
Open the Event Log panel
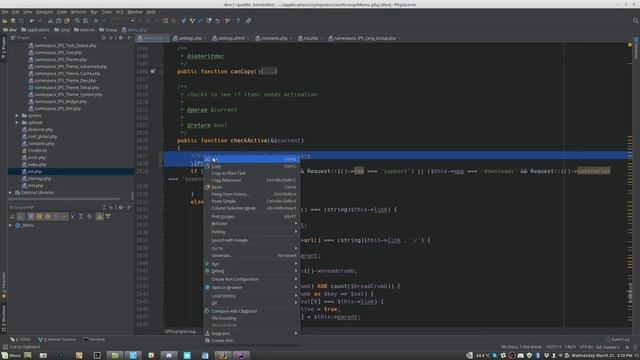point(617,340)
